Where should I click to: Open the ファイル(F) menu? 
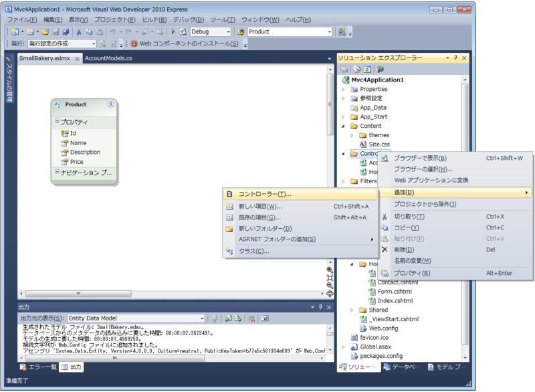pos(22,20)
